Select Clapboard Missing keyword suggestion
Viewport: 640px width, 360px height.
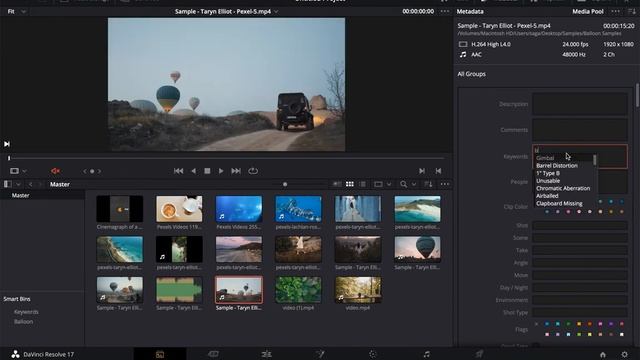(x=559, y=203)
